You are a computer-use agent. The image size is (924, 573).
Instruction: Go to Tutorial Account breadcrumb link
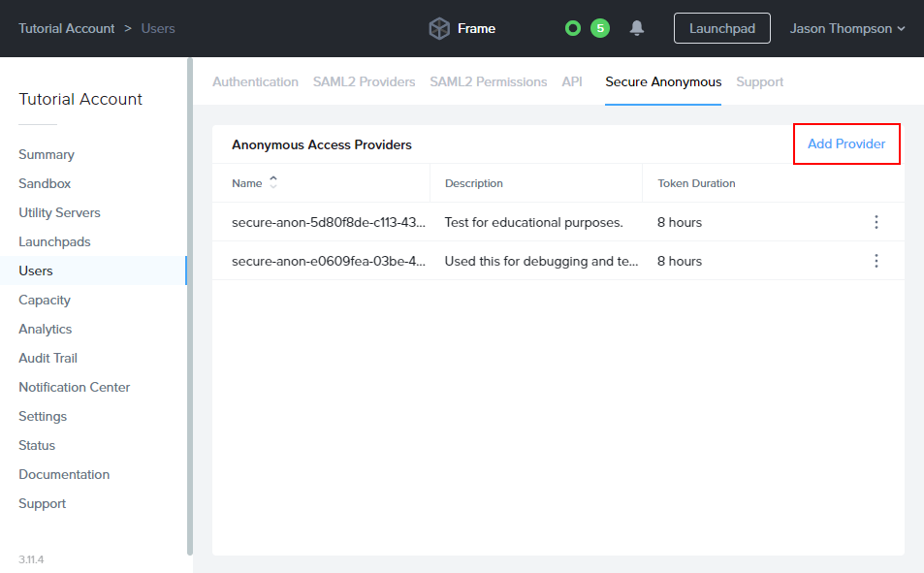(66, 28)
